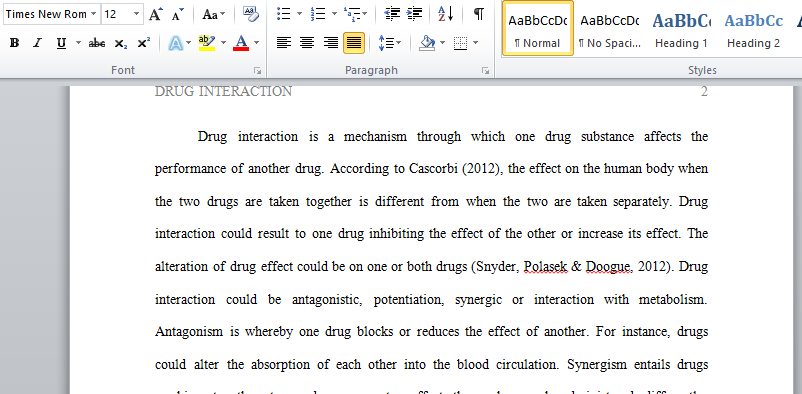
Task: Toggle Italic formatting
Action: point(37,43)
